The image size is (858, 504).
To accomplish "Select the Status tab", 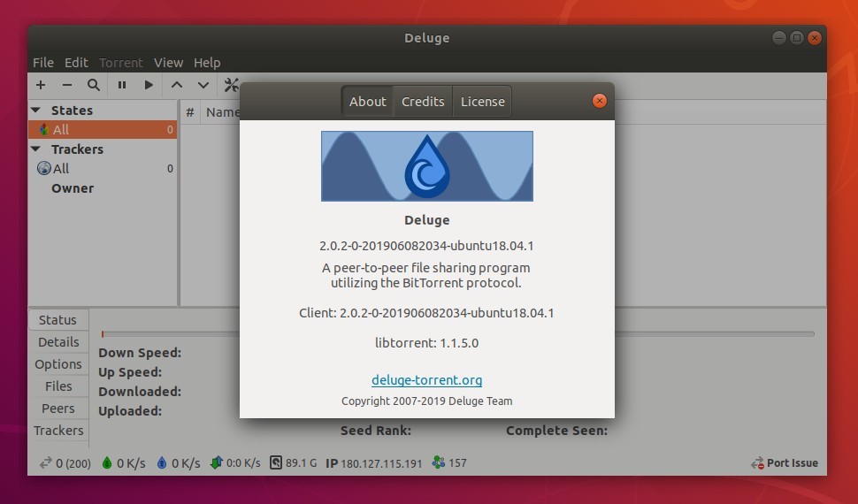I will click(57, 319).
